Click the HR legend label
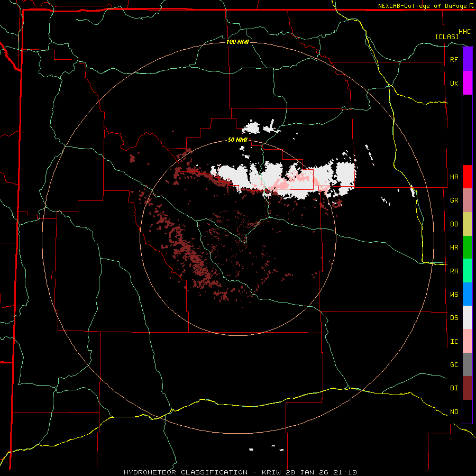This screenshot has height=476, width=476. (x=454, y=248)
